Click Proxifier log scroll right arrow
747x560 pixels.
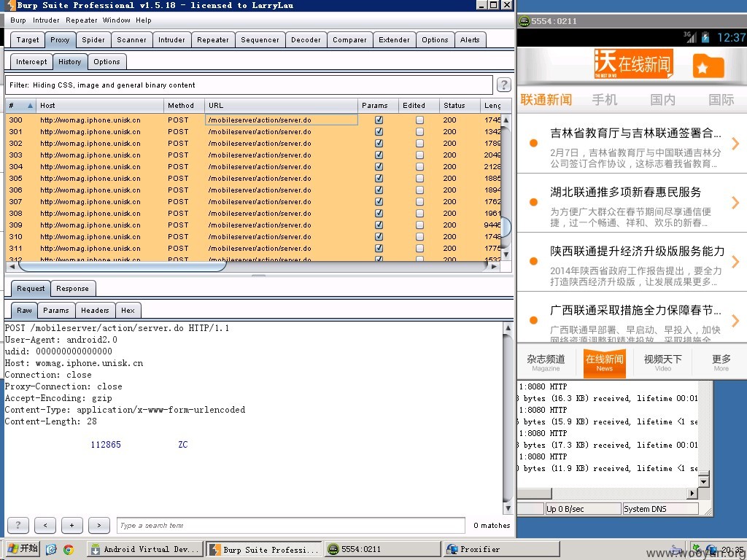coord(693,494)
